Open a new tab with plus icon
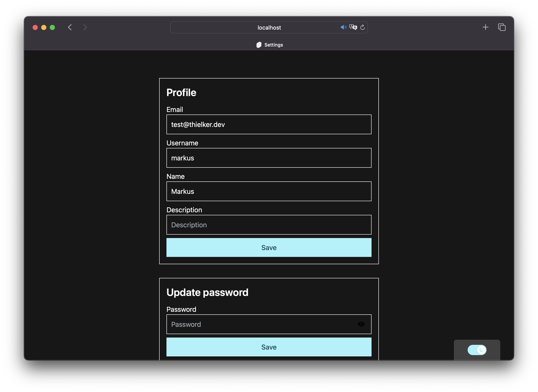This screenshot has width=538, height=392. pyautogui.click(x=485, y=27)
